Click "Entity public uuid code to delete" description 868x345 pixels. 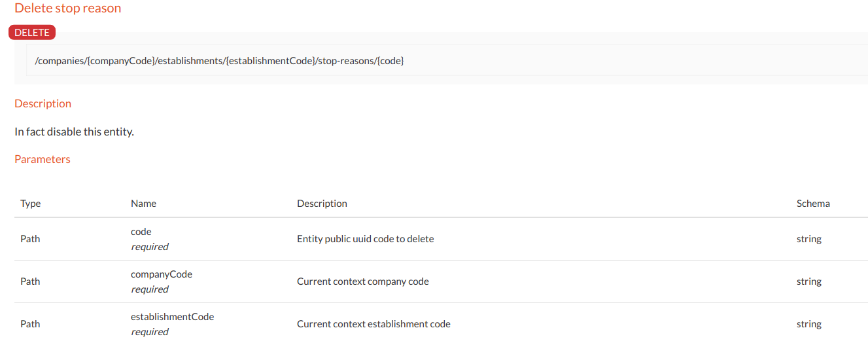(x=365, y=239)
